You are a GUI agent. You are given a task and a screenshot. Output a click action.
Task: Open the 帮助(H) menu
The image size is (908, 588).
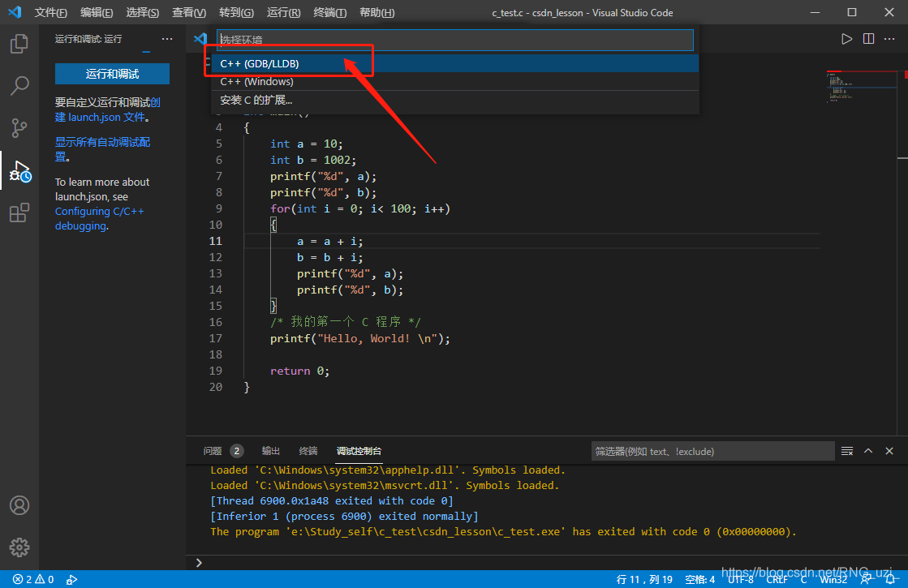(x=377, y=12)
